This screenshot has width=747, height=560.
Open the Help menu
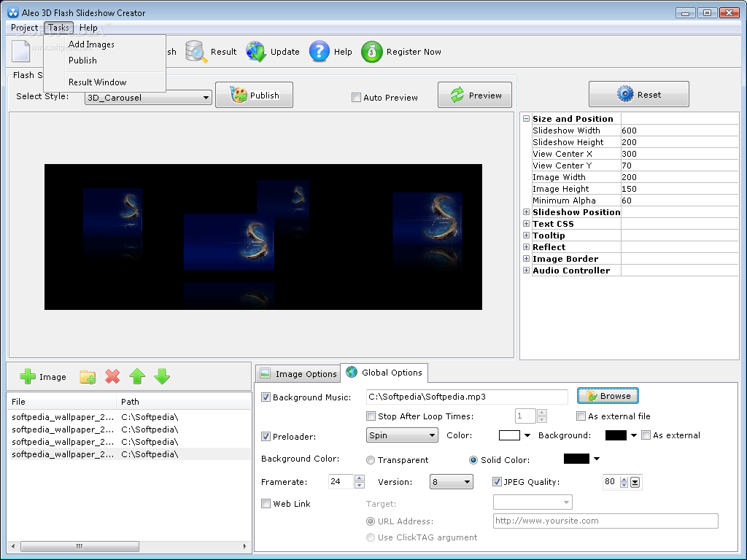coord(88,28)
